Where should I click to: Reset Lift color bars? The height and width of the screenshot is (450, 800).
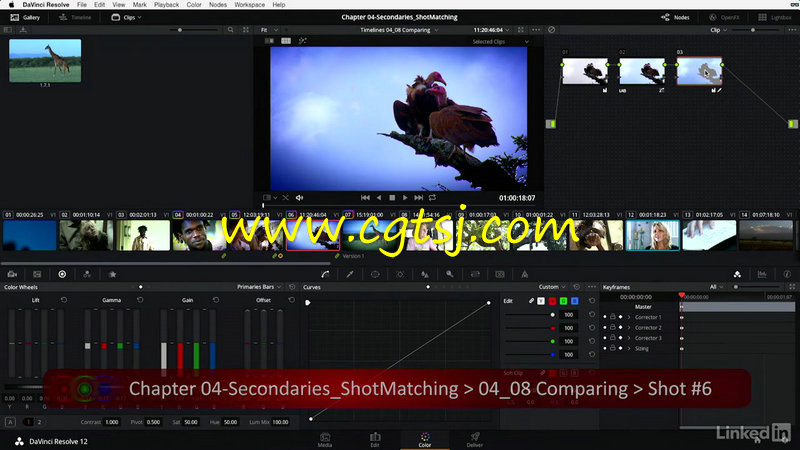[x=64, y=300]
